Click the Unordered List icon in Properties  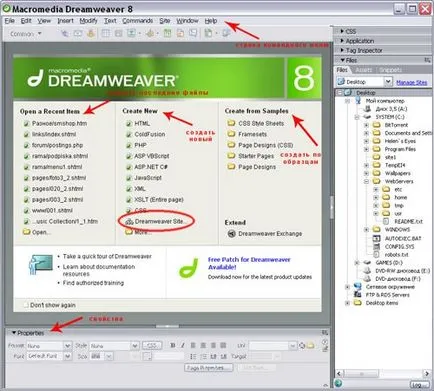[193, 356]
